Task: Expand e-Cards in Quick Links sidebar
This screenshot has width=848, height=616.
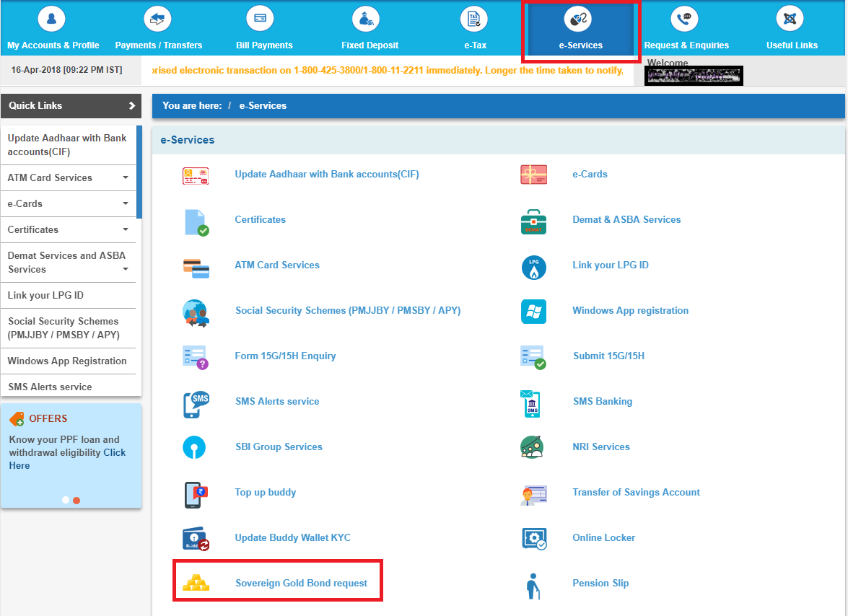Action: (x=126, y=203)
